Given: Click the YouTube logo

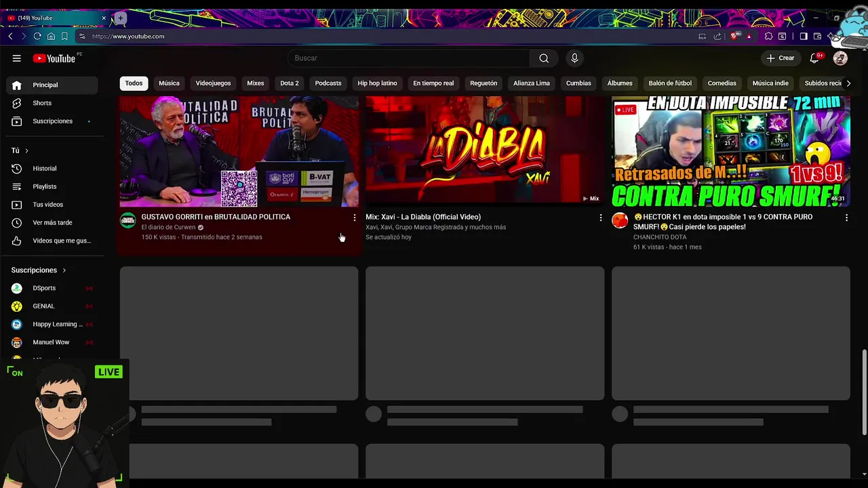Looking at the screenshot, I should tap(54, 58).
